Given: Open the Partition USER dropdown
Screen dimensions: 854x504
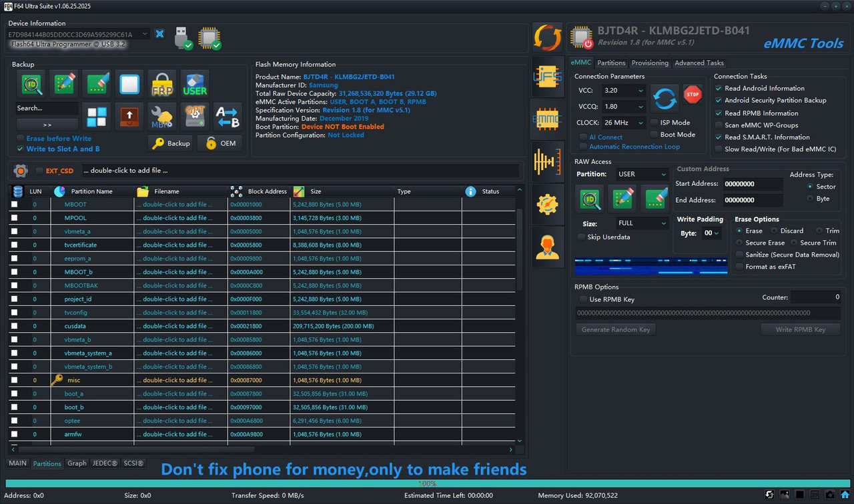Looking at the screenshot, I should click(642, 174).
